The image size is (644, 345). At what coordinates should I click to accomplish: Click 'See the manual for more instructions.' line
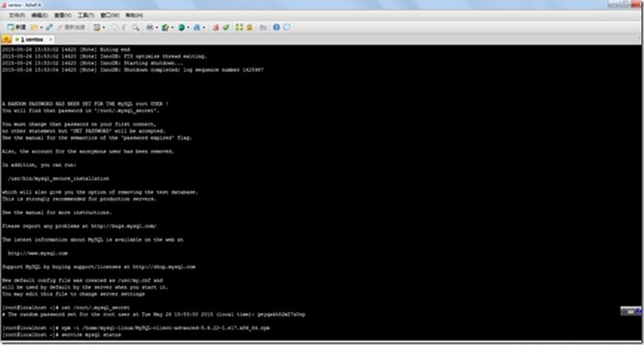[x=56, y=213]
